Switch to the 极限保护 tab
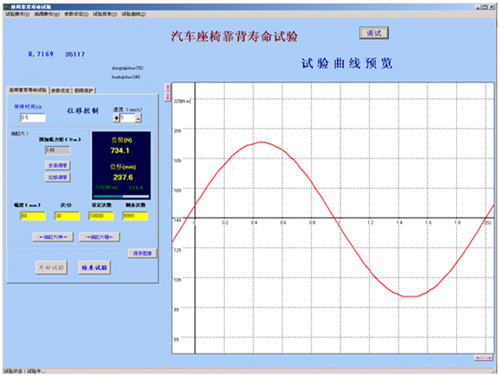Screen dimensions: 500x376 pos(84,90)
